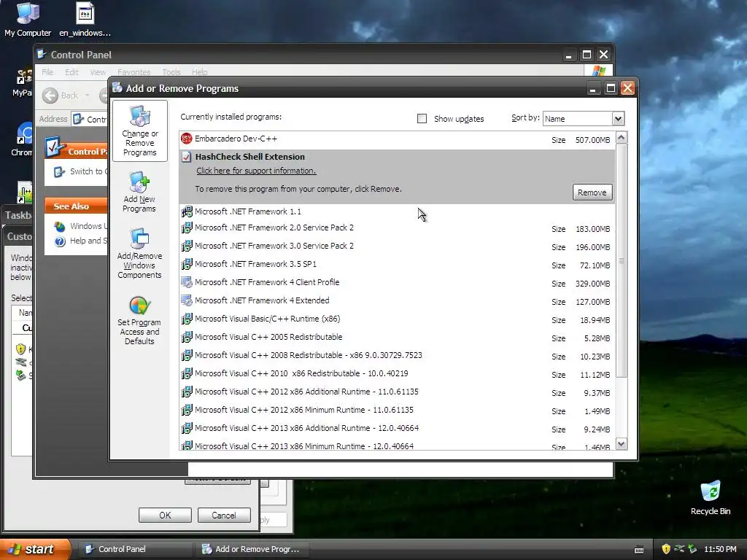The image size is (747, 560).
Task: Open the Recycle Bin desktop icon
Action: click(x=711, y=497)
